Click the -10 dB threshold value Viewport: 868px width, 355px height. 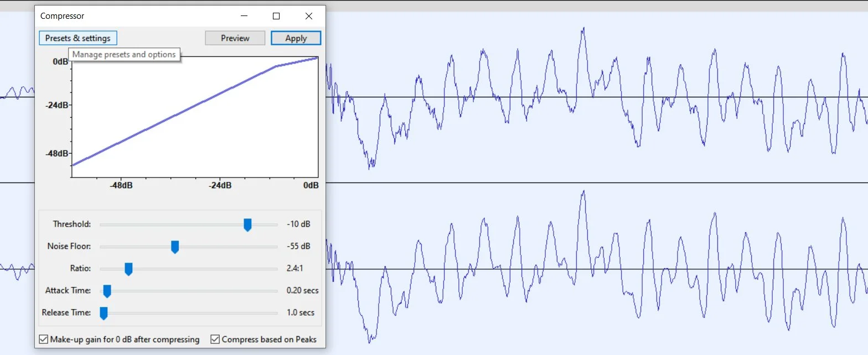(298, 225)
